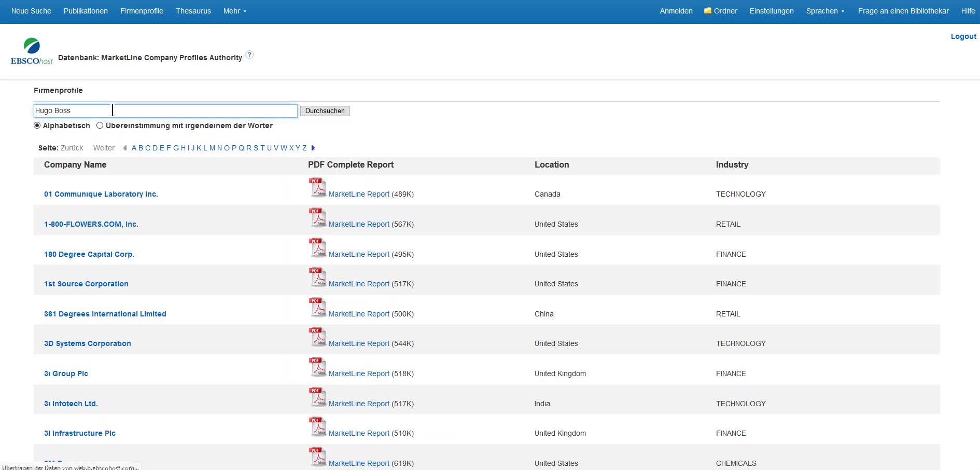Click Frage an einen Bibliothekar
This screenshot has width=980, height=470.
pyautogui.click(x=903, y=11)
